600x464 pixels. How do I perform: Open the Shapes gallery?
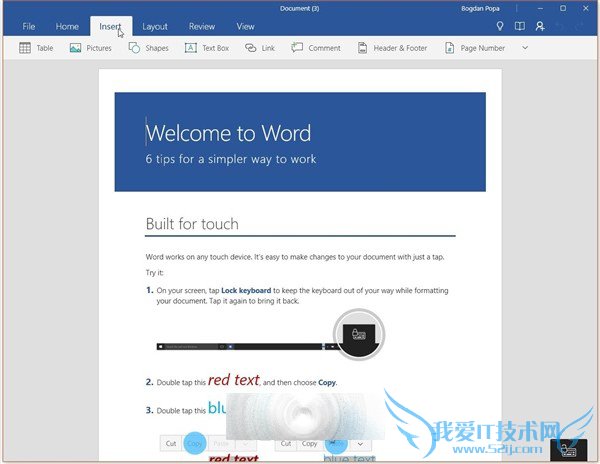click(148, 48)
